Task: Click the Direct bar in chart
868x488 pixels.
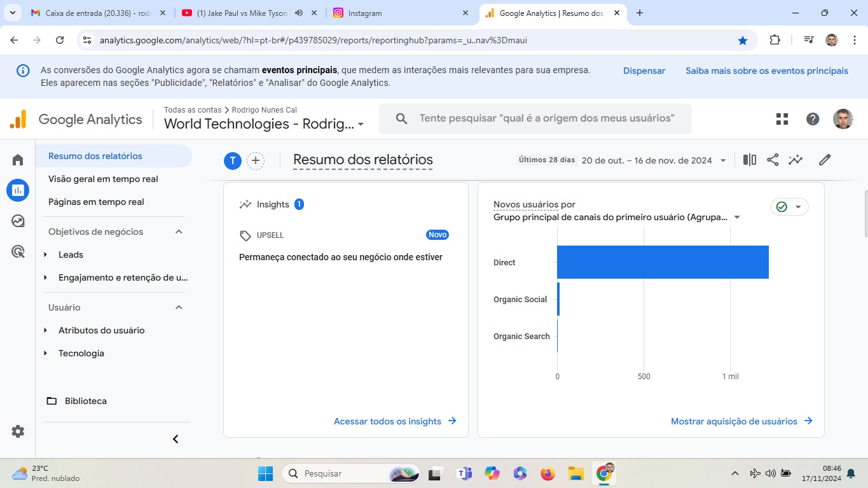Action: point(663,262)
